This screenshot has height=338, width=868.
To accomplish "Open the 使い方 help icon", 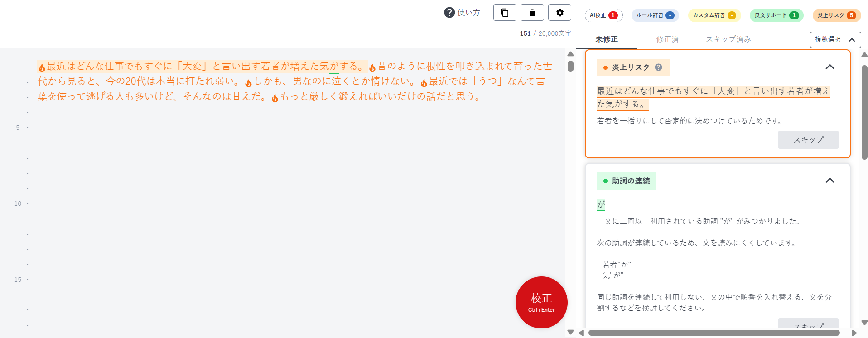I will pyautogui.click(x=449, y=13).
